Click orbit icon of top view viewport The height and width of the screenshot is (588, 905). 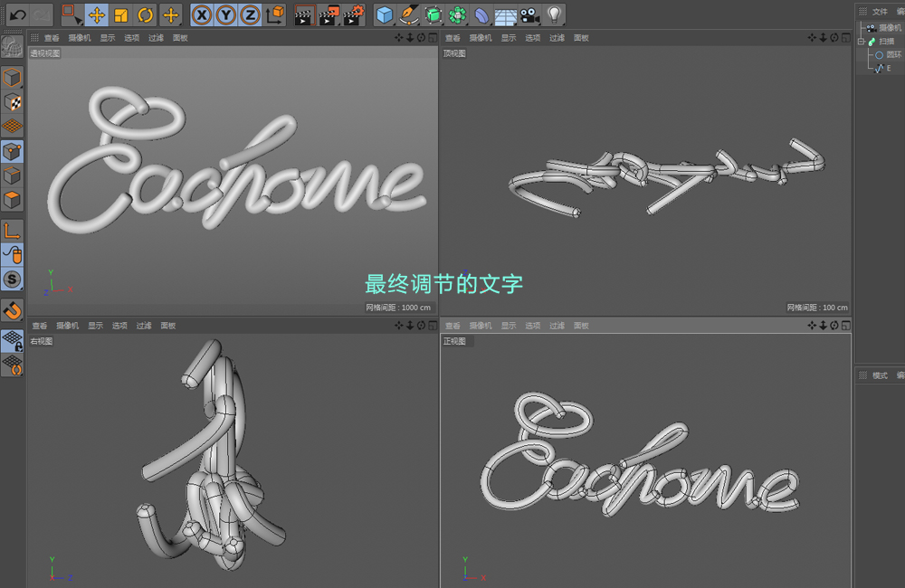tap(834, 37)
